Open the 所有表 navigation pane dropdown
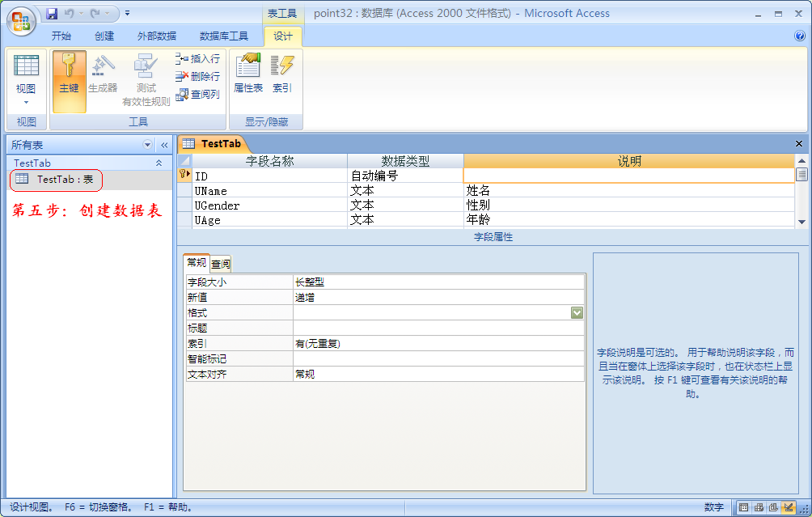Image resolution: width=812 pixels, height=517 pixels. [x=147, y=145]
